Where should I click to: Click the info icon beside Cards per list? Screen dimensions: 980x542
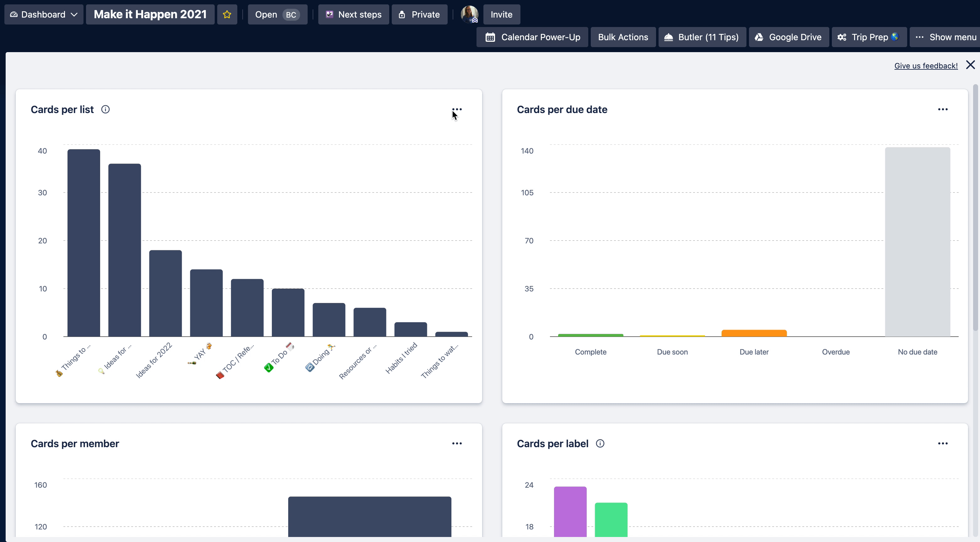point(105,109)
